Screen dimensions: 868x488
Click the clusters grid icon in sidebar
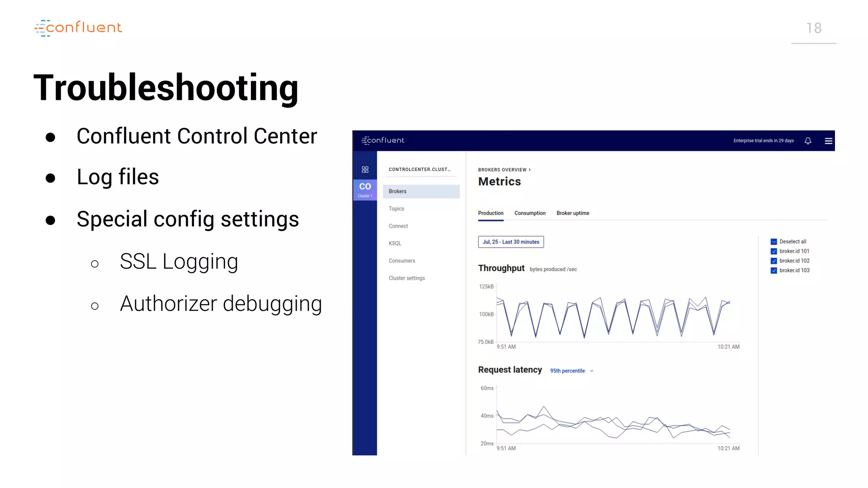click(365, 169)
